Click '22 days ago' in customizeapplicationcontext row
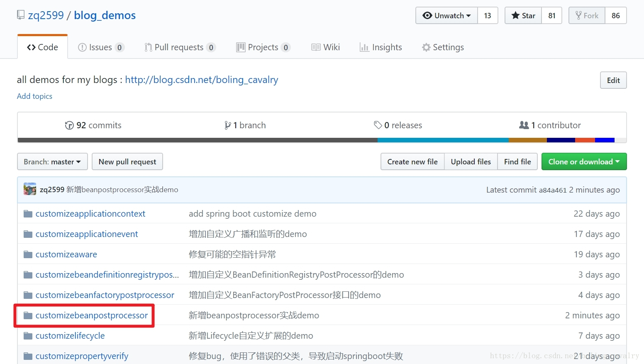The width and height of the screenshot is (644, 364). (x=597, y=214)
